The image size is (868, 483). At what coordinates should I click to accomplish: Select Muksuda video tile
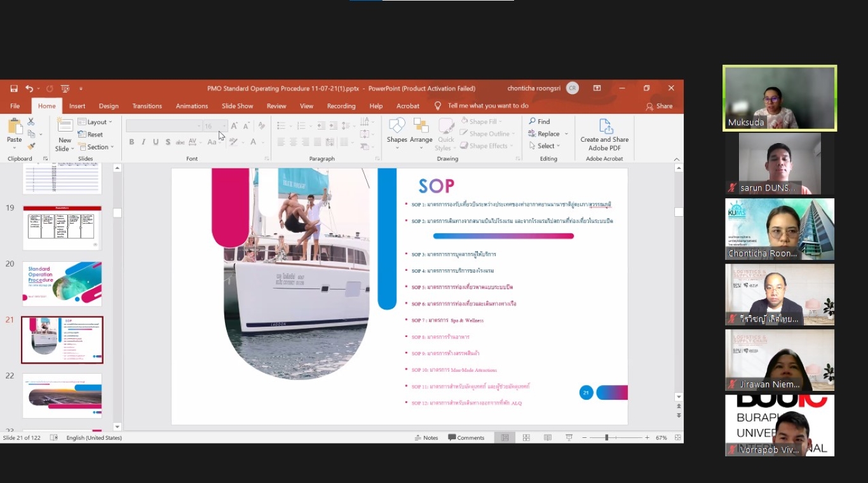pos(780,98)
